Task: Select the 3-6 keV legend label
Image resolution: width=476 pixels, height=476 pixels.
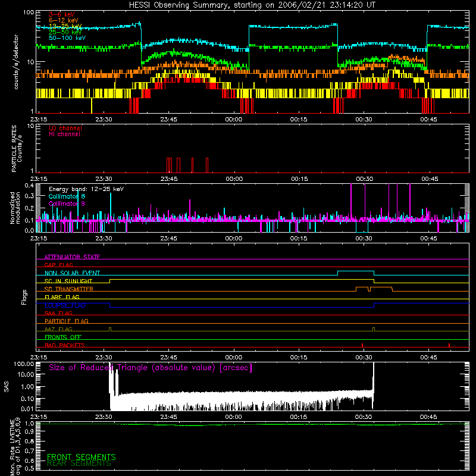Action: coord(62,14)
